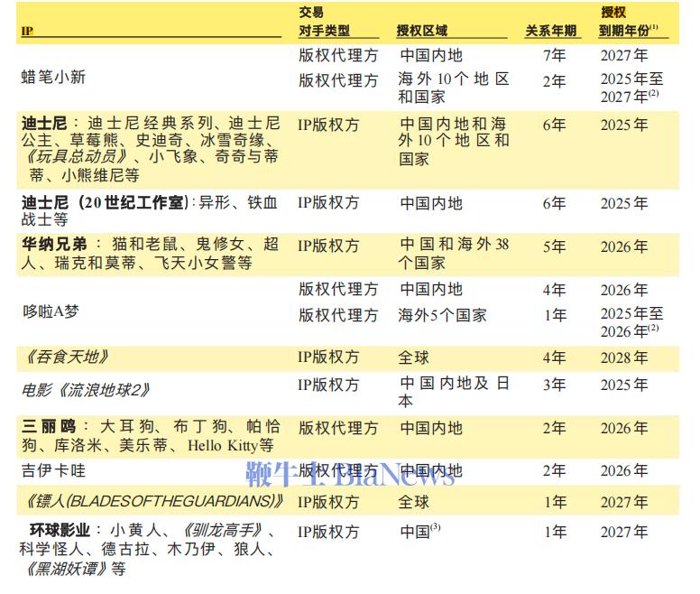Click the 2025年至2027年 expiry cell

click(631, 88)
